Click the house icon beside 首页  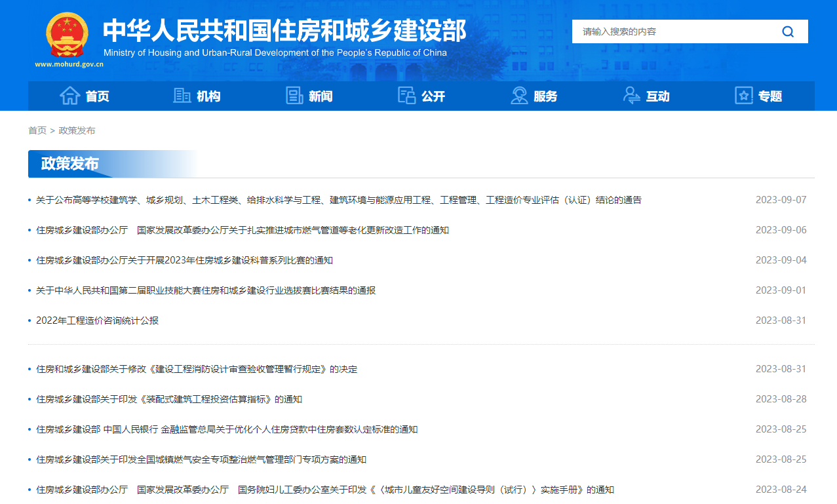[69, 96]
